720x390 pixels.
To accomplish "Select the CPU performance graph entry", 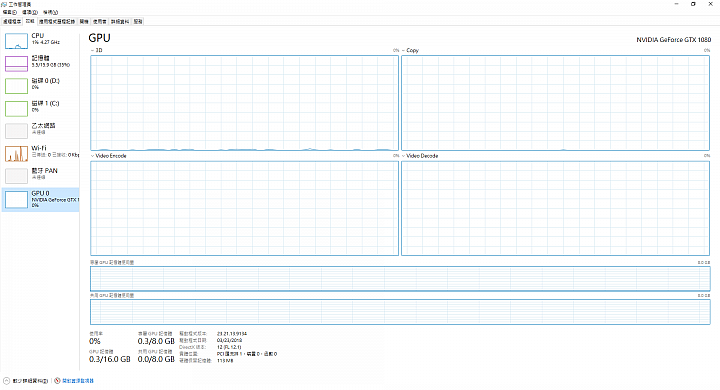I will coord(40,40).
